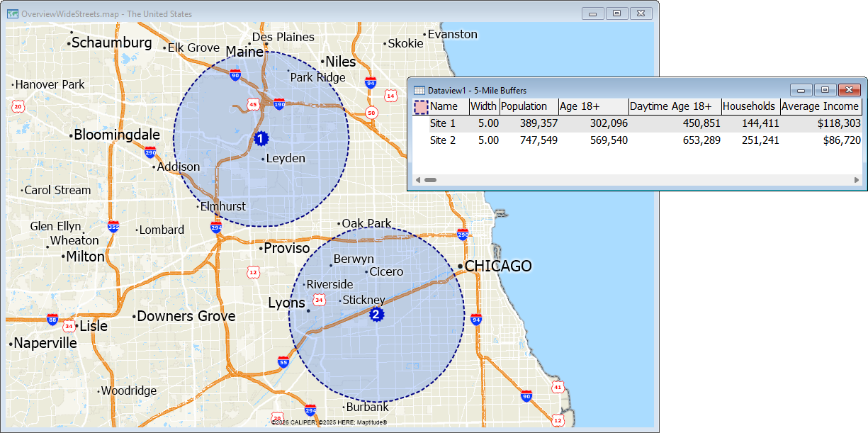
Task: Select the Name column header
Action: click(x=449, y=106)
